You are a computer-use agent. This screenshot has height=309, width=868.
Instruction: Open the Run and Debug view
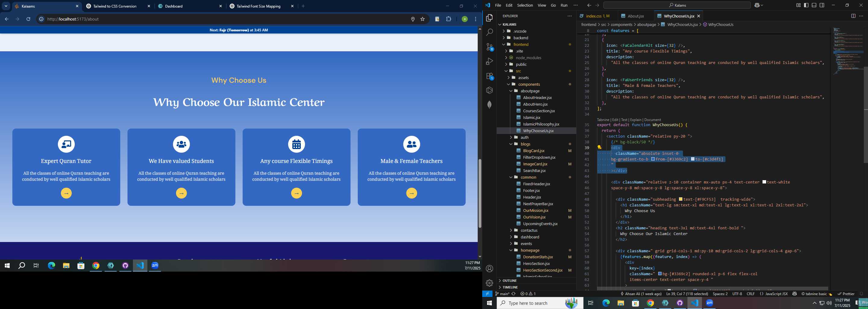489,61
